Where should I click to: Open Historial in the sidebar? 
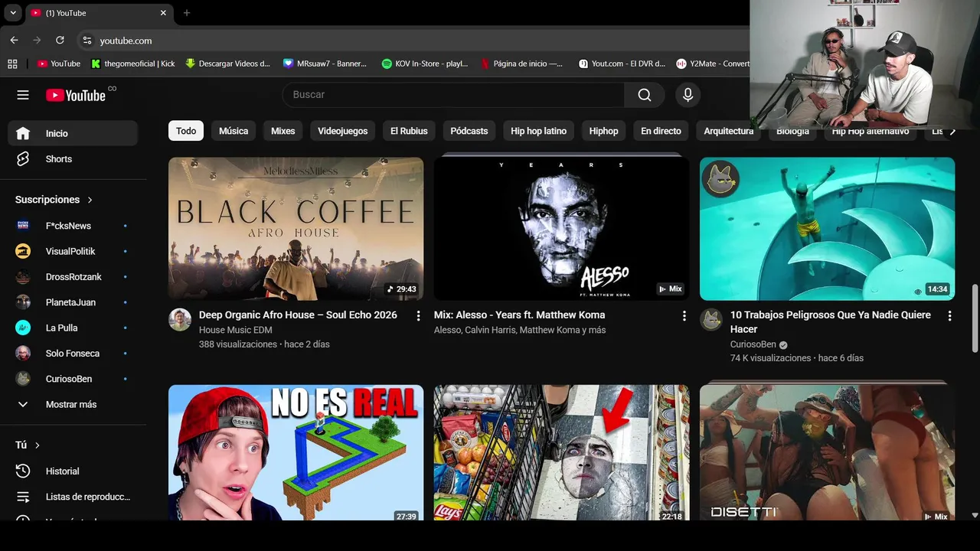[72, 471]
